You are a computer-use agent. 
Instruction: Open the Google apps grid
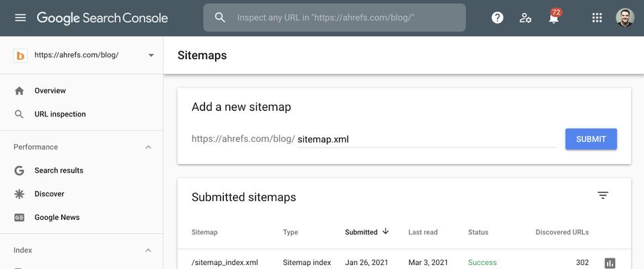(x=596, y=17)
